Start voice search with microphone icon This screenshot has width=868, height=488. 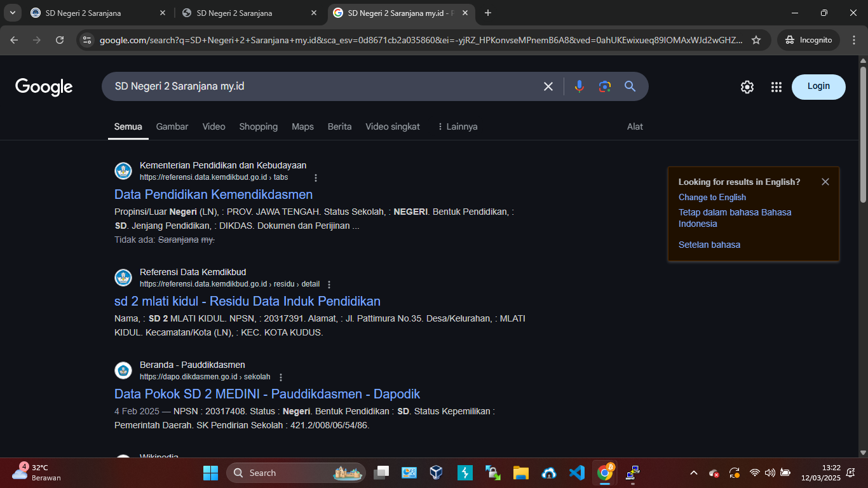[x=579, y=86]
